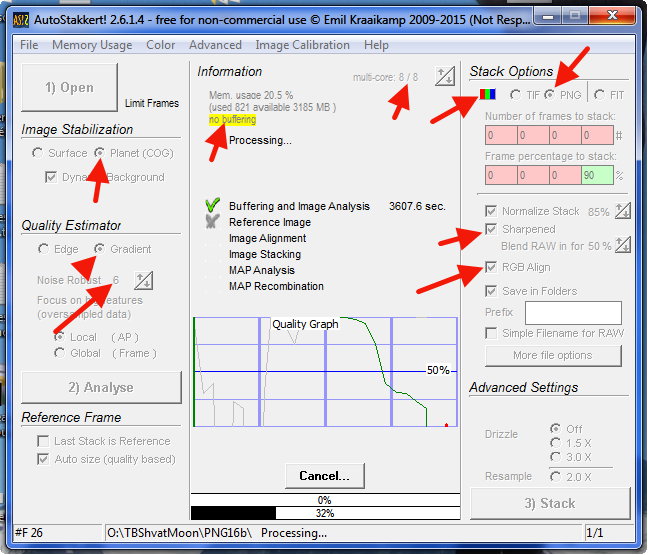648x555 pixels.
Task: Click the 32% progress bar
Action: [325, 513]
